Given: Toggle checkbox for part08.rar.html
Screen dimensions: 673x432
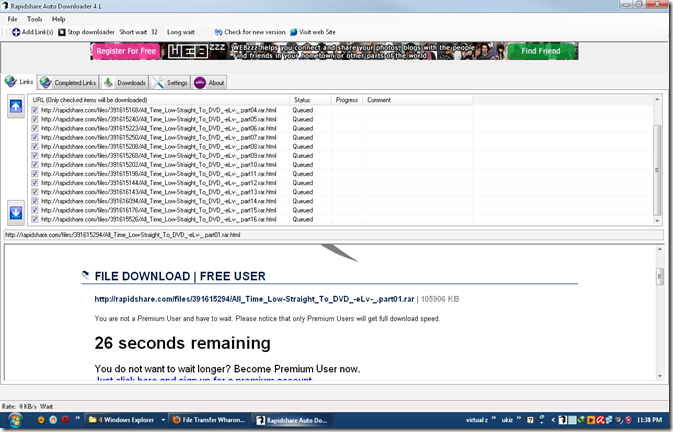Looking at the screenshot, I should 35,146.
